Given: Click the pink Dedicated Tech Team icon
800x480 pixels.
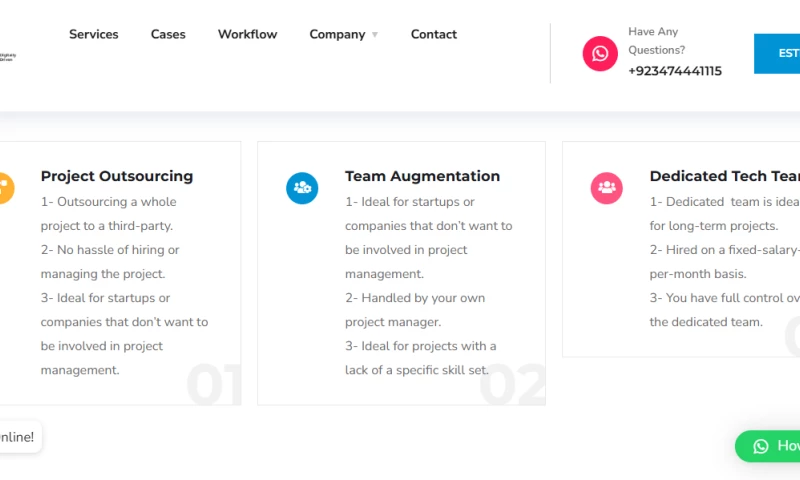Looking at the screenshot, I should [606, 188].
